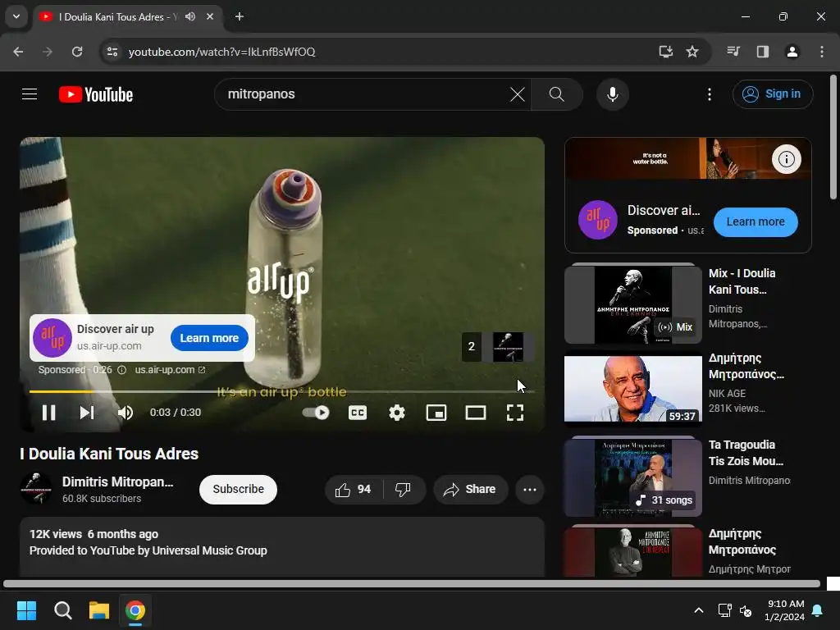
Task: Click the muted volume tray icon
Action: [745, 610]
